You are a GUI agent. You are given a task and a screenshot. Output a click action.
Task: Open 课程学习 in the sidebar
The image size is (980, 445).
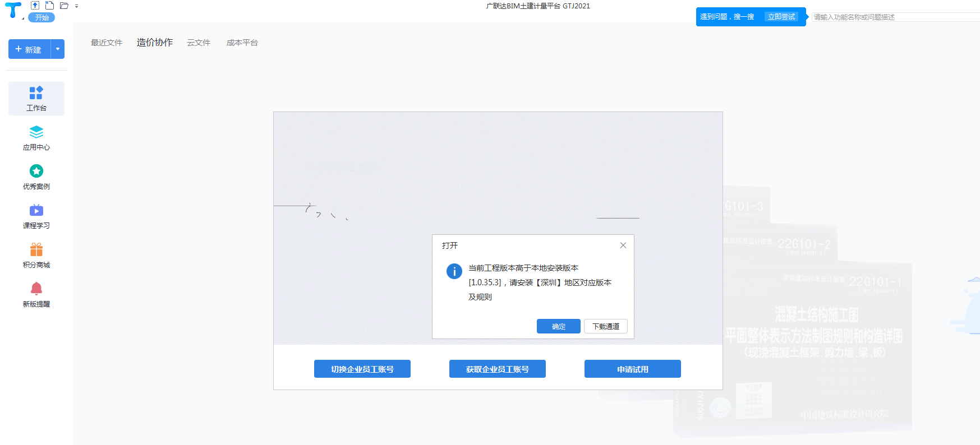pos(36,216)
